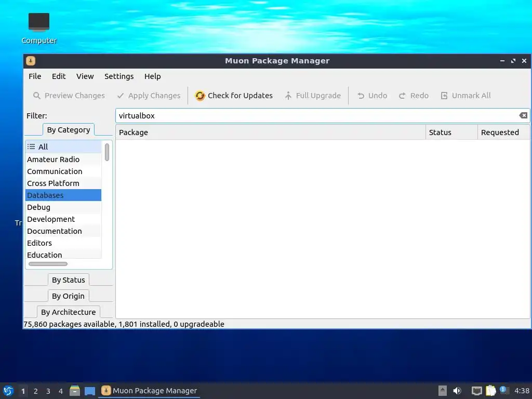The width and height of the screenshot is (532, 399).
Task: Click the Full Upgrade arrow icon
Action: (x=288, y=96)
